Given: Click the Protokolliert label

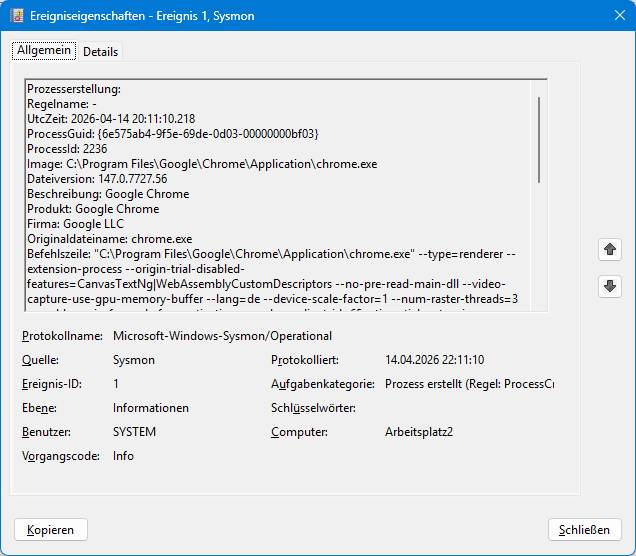Looking at the screenshot, I should point(305,360).
